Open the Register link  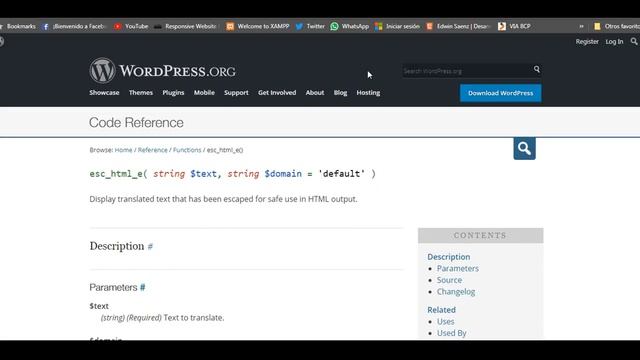tap(587, 42)
